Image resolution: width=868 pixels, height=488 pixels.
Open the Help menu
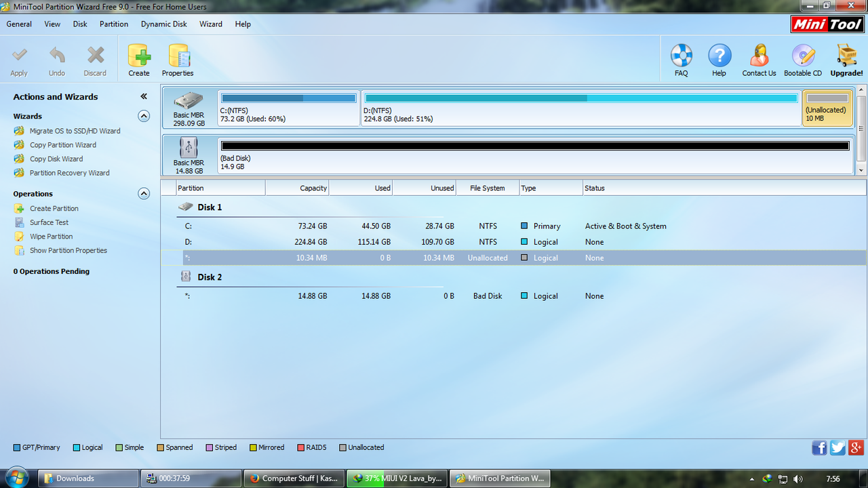pyautogui.click(x=243, y=24)
